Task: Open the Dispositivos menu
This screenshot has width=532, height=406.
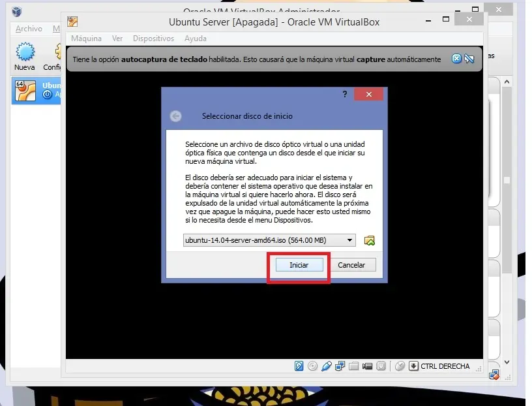Action: [153, 39]
